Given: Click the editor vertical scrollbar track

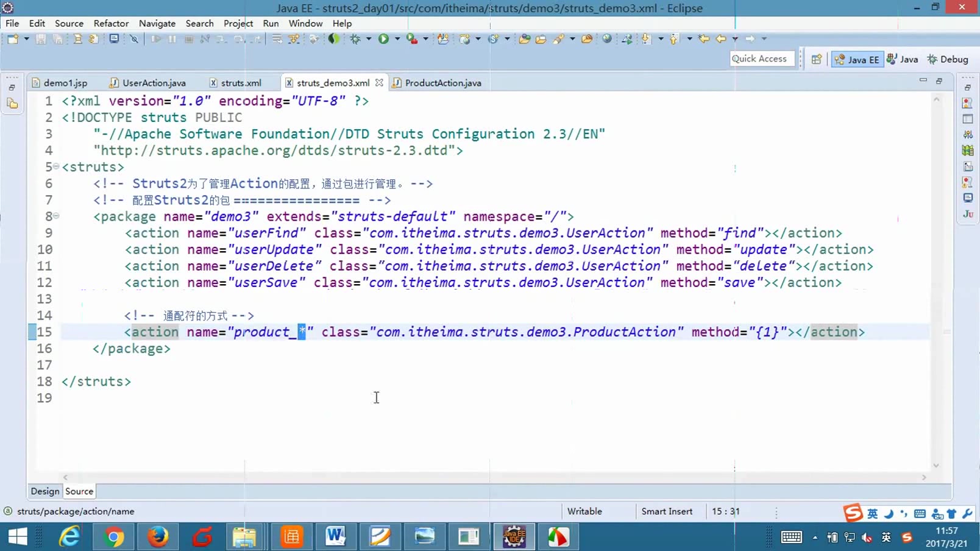Looking at the screenshot, I should [936, 282].
